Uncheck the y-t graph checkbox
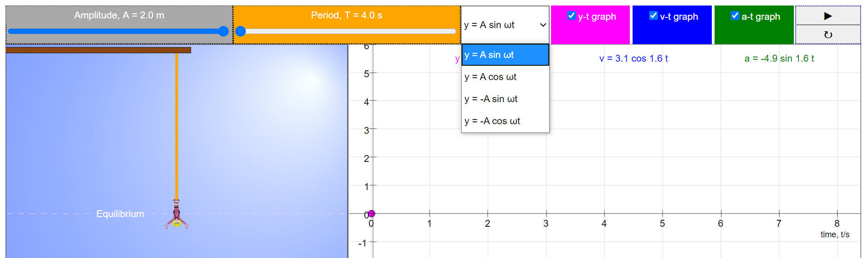868x258 pixels. (571, 16)
